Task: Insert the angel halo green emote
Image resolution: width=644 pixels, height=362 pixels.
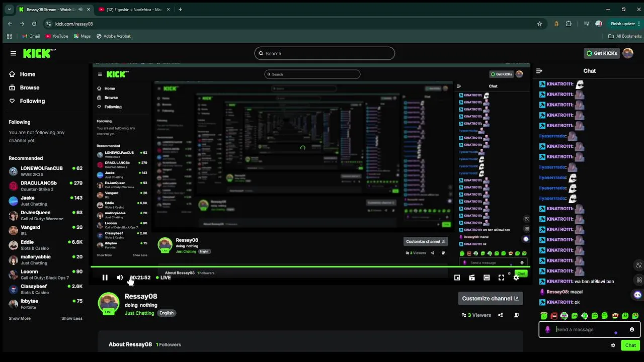Action: [x=544, y=316]
